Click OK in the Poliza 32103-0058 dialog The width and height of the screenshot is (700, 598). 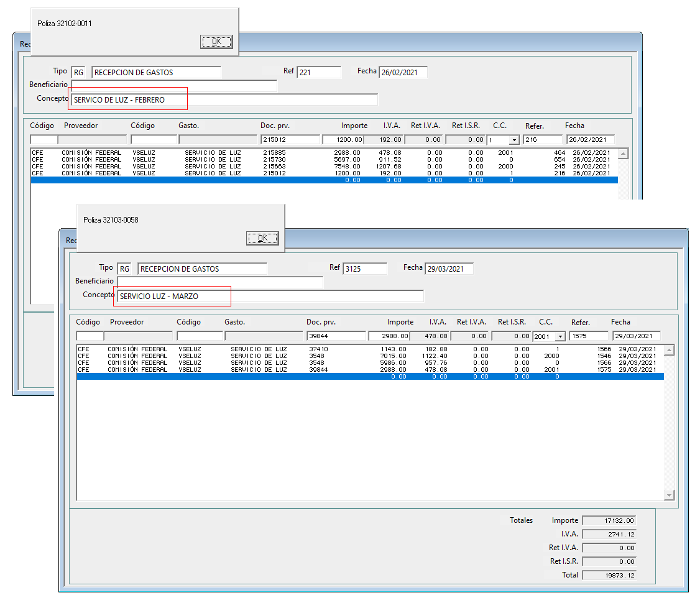pos(262,238)
